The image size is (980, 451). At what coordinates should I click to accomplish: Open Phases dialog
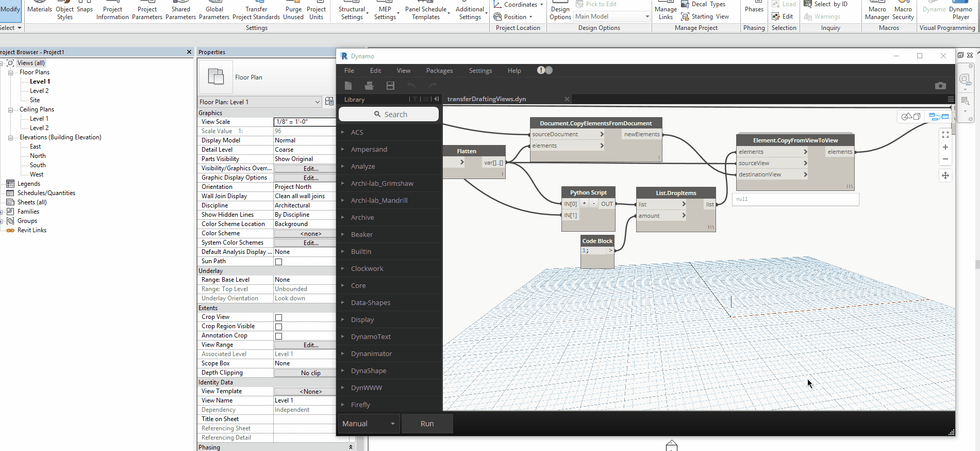click(754, 7)
